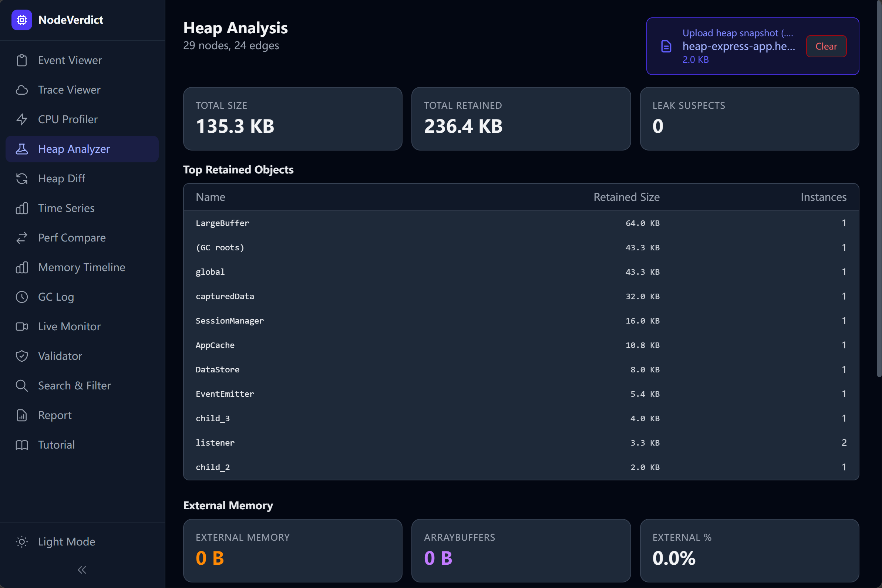Screen dimensions: 882x588
Task: Switch to the GC Log page
Action: pos(82,297)
